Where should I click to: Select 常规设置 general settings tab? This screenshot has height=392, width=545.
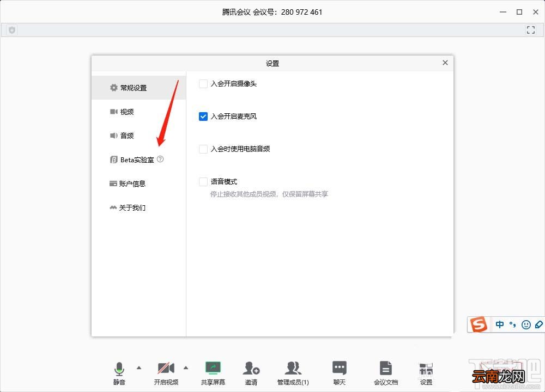point(138,88)
